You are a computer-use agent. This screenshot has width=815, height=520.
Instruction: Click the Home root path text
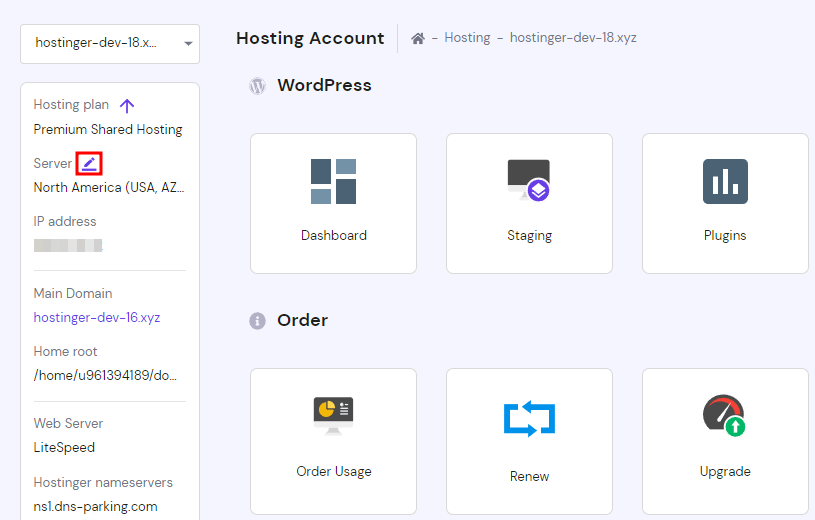click(108, 376)
